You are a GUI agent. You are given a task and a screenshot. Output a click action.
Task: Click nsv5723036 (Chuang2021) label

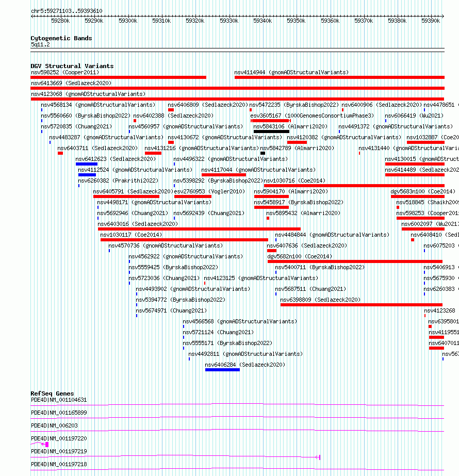[164, 278]
